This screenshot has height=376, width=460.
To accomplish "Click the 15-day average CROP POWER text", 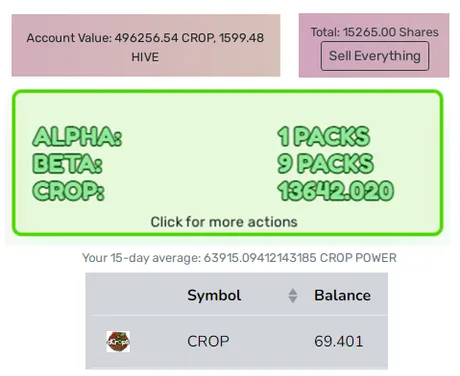I will [x=239, y=258].
